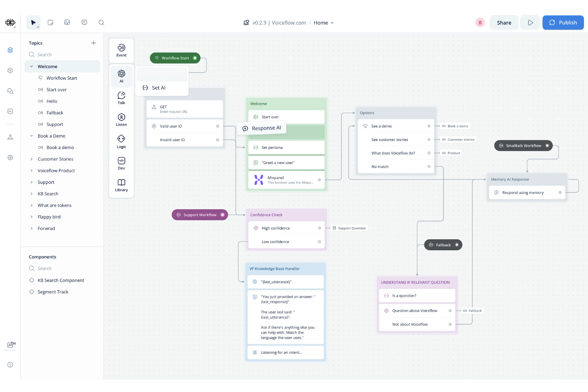Click the Publish button
This screenshot has height=392, width=588.
pos(563,22)
